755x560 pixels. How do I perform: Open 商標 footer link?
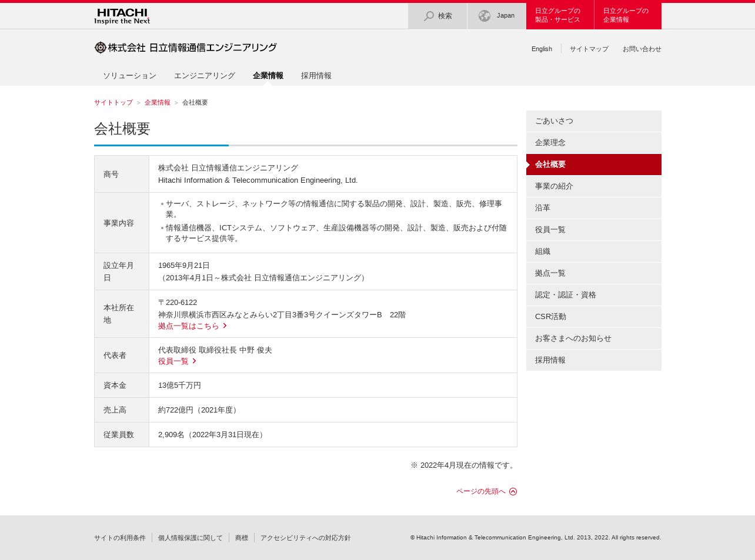(x=242, y=538)
